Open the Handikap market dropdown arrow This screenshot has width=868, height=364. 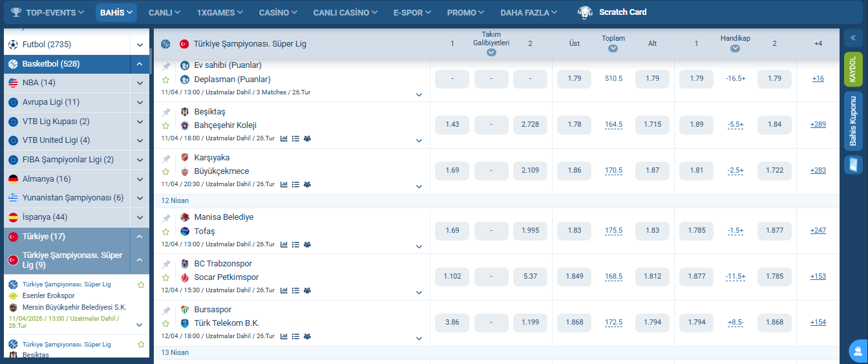click(736, 48)
